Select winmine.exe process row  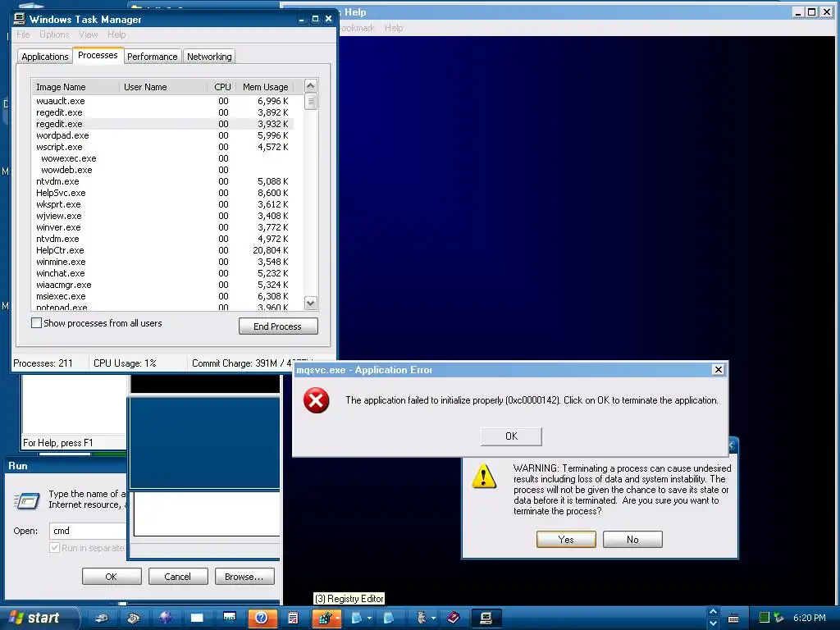[x=163, y=262]
